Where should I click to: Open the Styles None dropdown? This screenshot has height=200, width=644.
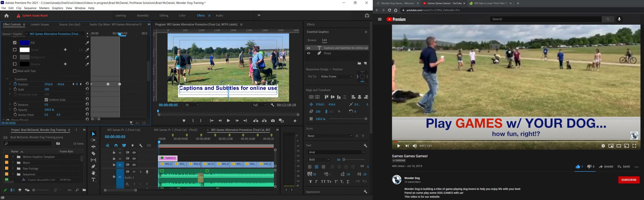(330, 136)
